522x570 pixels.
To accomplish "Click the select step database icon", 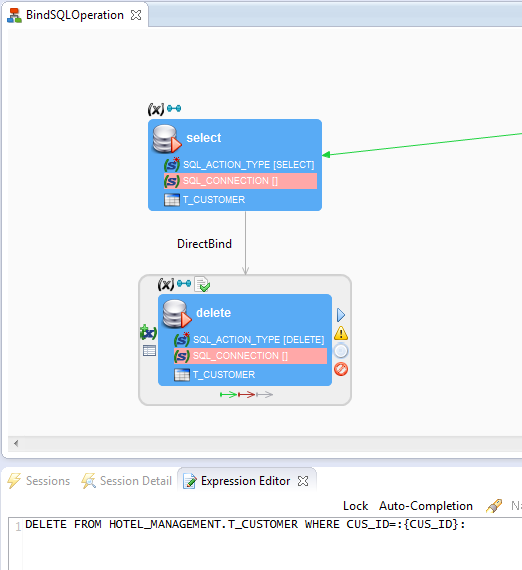I will click(166, 139).
